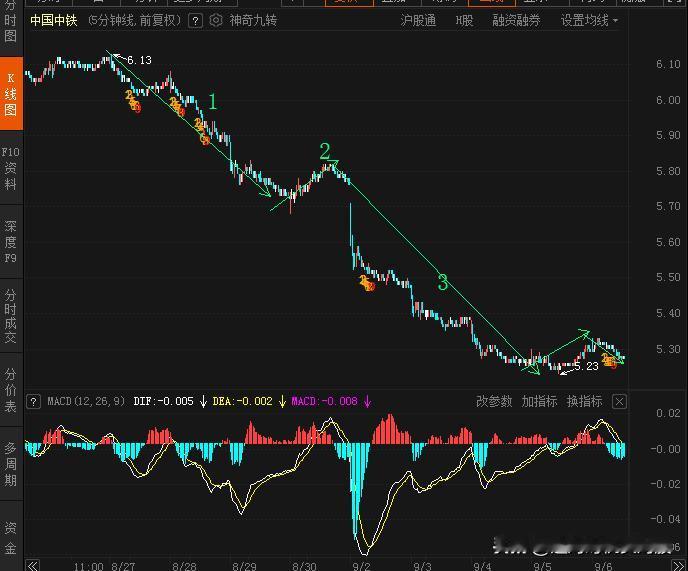Click 换指标 to change the indicator

[x=584, y=401]
